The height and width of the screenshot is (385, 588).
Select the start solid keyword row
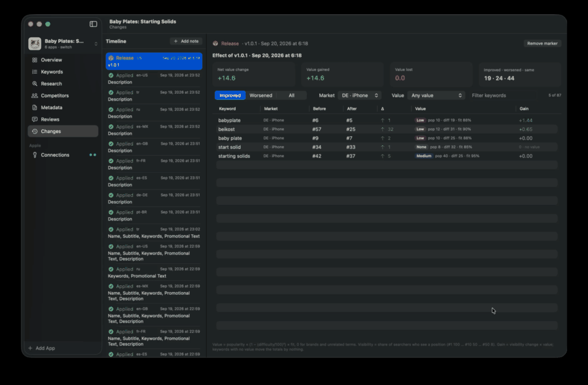pos(387,147)
